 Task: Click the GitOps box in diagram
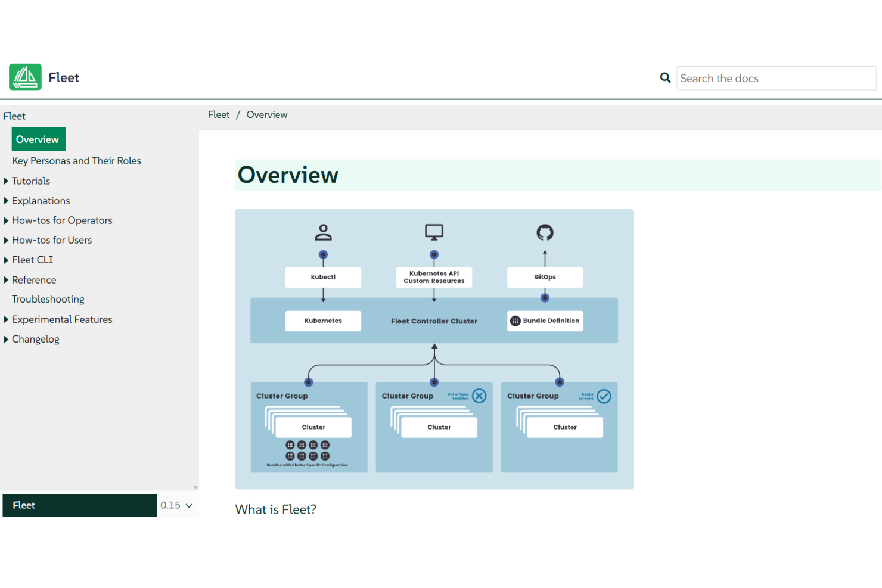pyautogui.click(x=545, y=277)
